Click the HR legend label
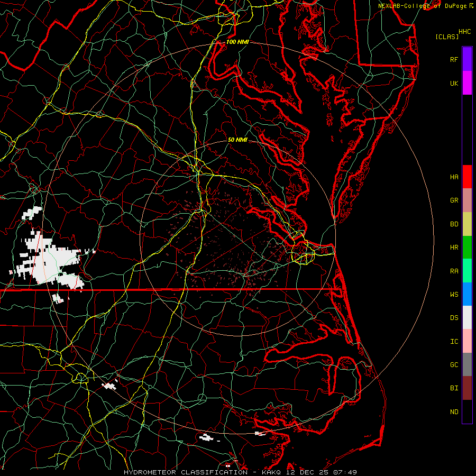The height and width of the screenshot is (476, 476). 454,248
